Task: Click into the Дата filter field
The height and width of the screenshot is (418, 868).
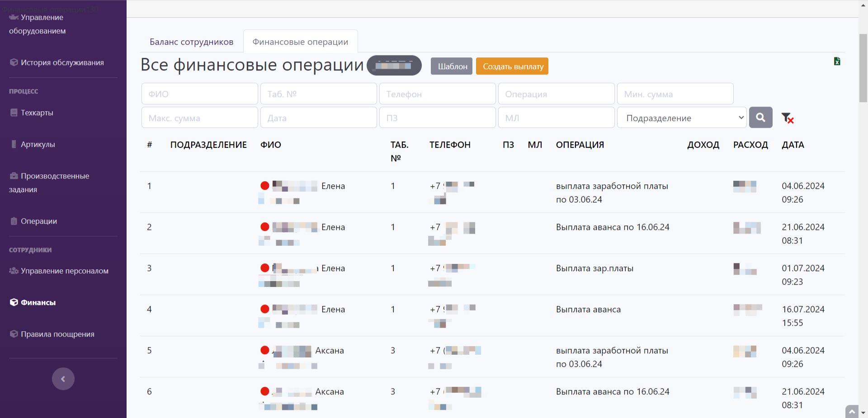Action: point(318,118)
